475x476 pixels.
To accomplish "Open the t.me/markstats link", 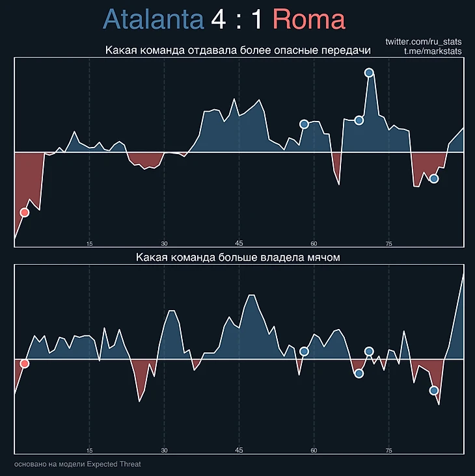I will point(433,52).
